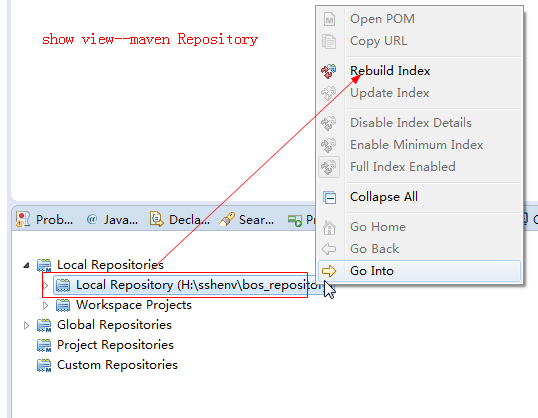Choose Copy URL from the context menu
The height and width of the screenshot is (418, 538).
(419, 41)
